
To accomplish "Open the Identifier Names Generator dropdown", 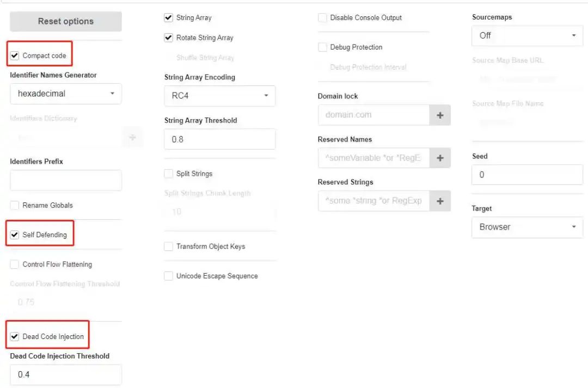I will coord(66,94).
